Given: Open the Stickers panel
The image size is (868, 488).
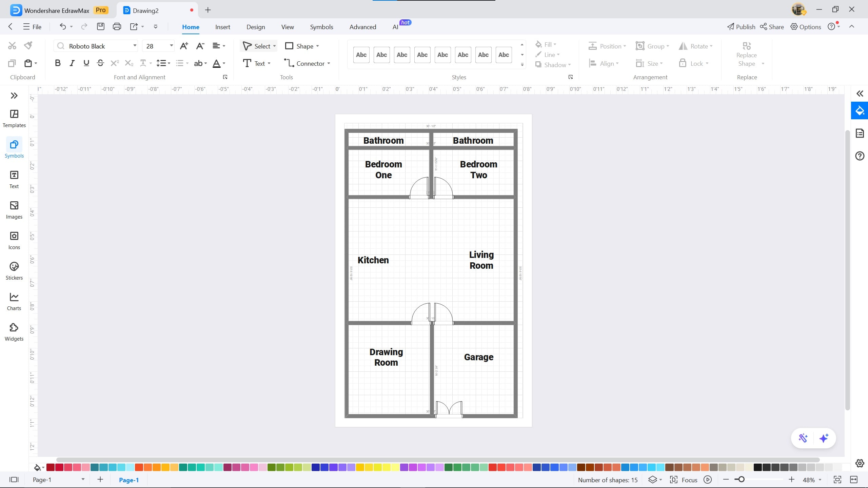Looking at the screenshot, I should (x=14, y=270).
